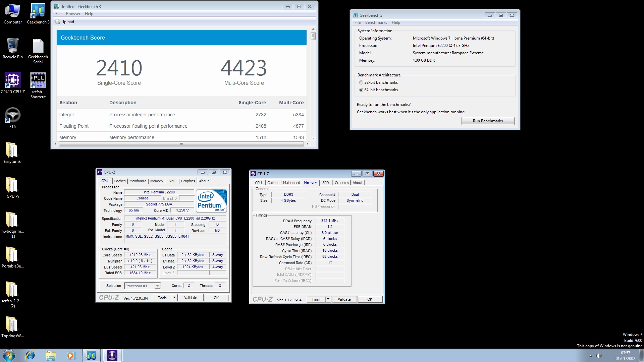
Task: Select the PortableBe... folder
Action: pyautogui.click(x=12, y=257)
